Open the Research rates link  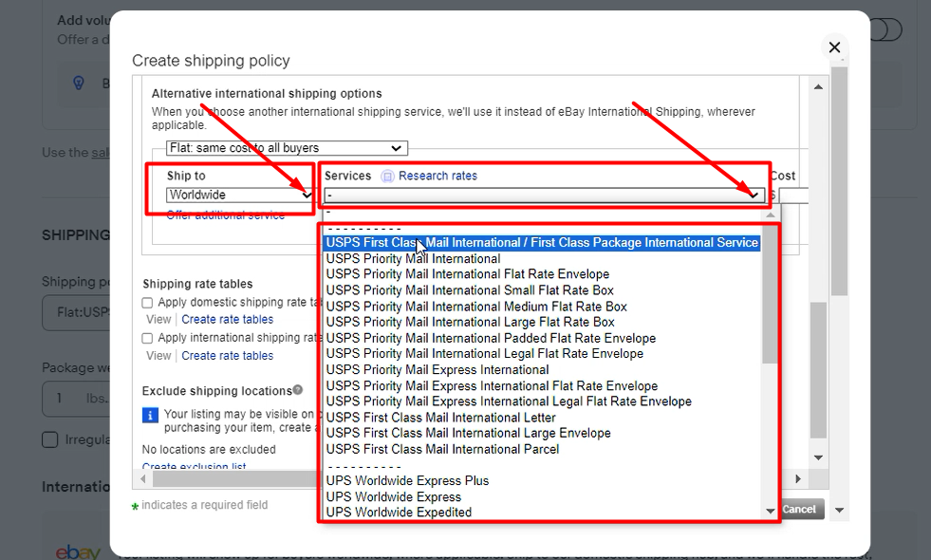[x=438, y=176]
